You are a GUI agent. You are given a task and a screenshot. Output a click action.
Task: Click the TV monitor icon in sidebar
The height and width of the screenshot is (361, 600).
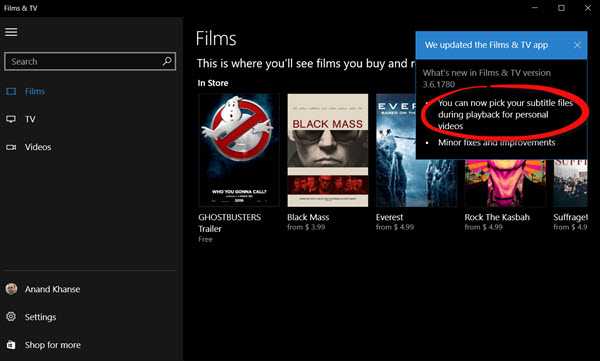[x=11, y=119]
